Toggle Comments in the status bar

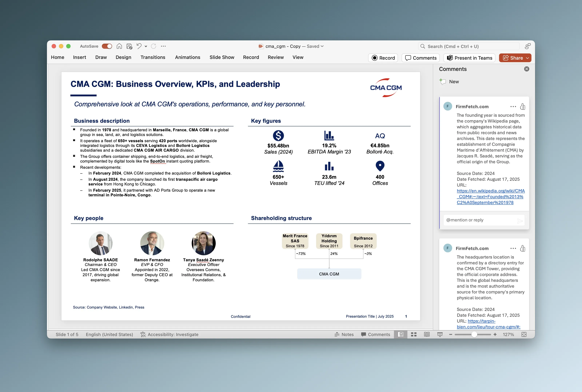coord(376,335)
